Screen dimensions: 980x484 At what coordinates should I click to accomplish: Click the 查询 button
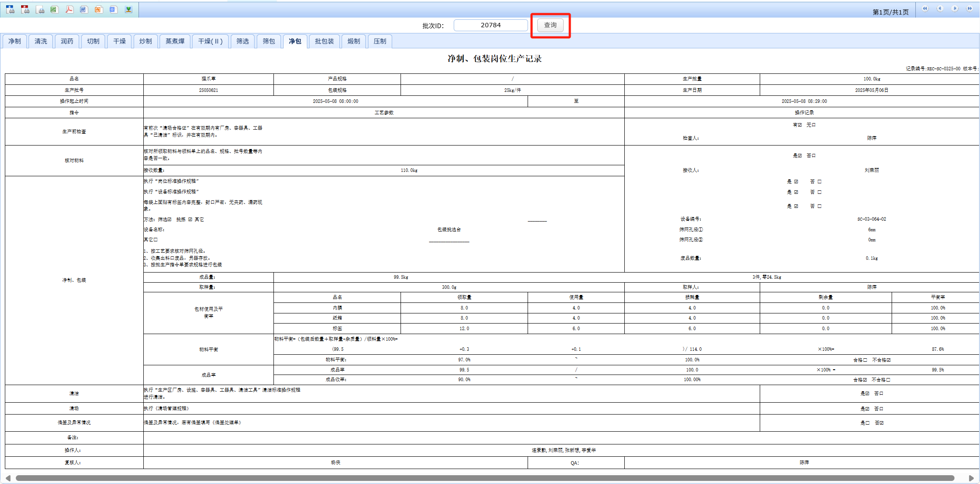550,25
